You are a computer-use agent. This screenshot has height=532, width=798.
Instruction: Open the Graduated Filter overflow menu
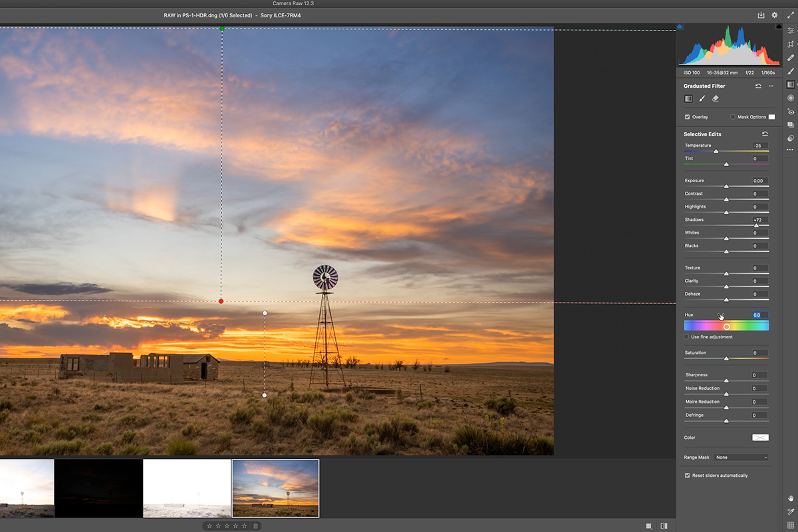point(771,86)
